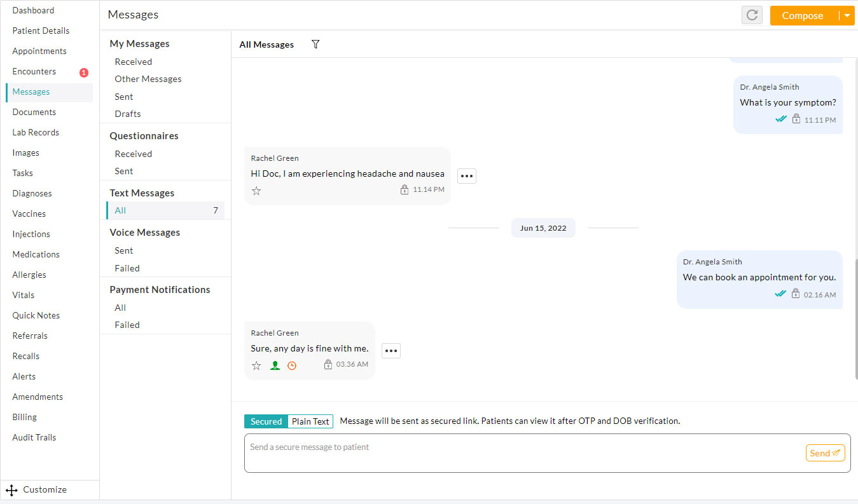Screen dimensions: 858x504
Task: Click lock icon beside 11.14 PM timestamp
Action: [x=405, y=189]
